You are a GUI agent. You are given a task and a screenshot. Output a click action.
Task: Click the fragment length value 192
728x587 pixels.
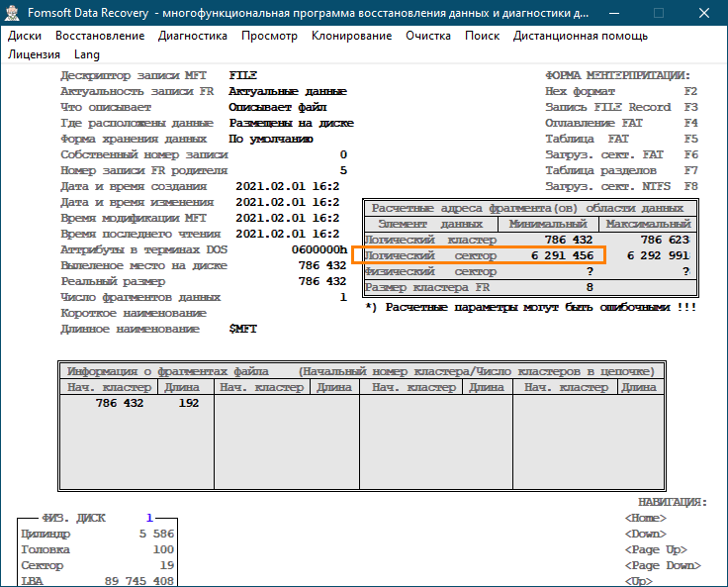point(189,403)
